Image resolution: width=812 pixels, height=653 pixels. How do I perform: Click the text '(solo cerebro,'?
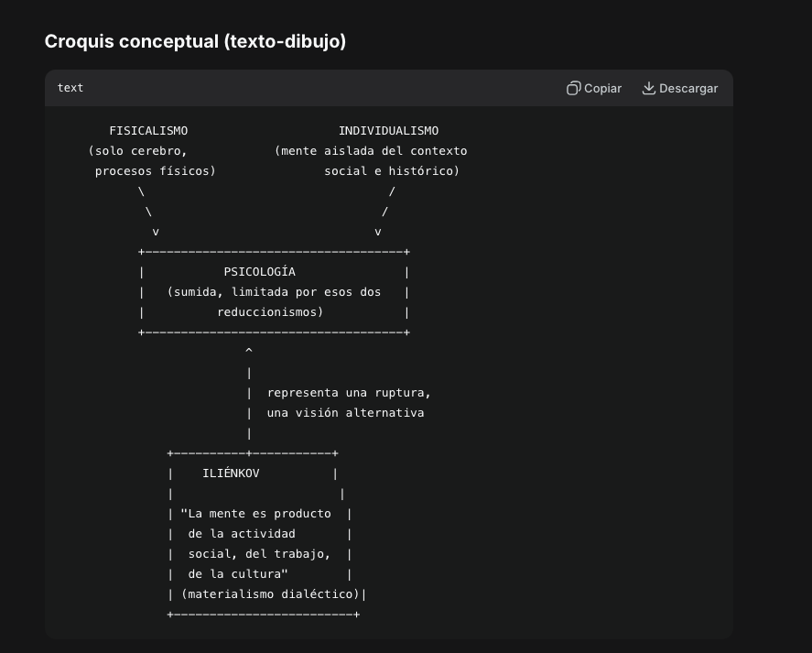click(x=137, y=151)
